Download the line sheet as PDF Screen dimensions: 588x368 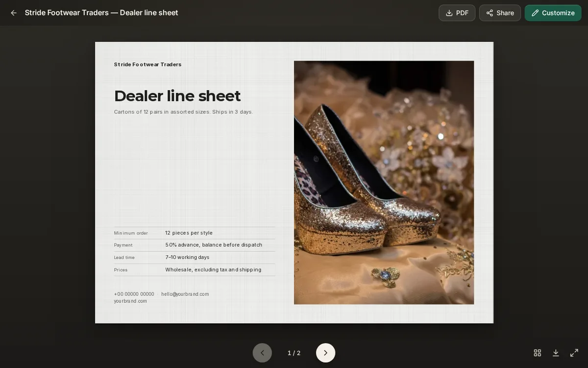[x=457, y=13]
